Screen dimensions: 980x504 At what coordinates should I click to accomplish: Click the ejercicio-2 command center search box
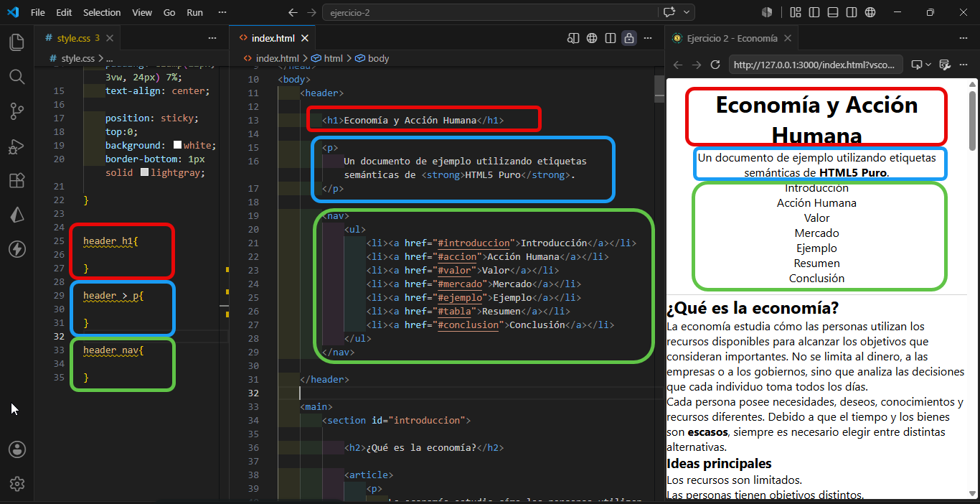coord(490,13)
